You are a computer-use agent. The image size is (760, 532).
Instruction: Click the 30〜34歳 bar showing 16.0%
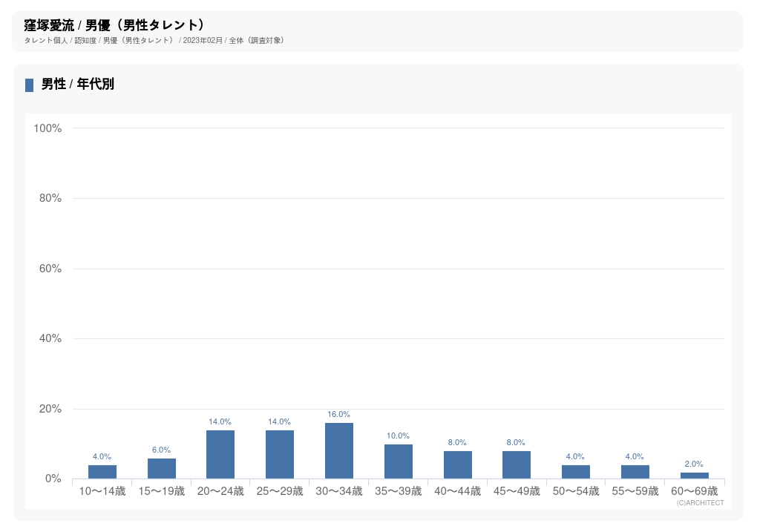pyautogui.click(x=338, y=451)
